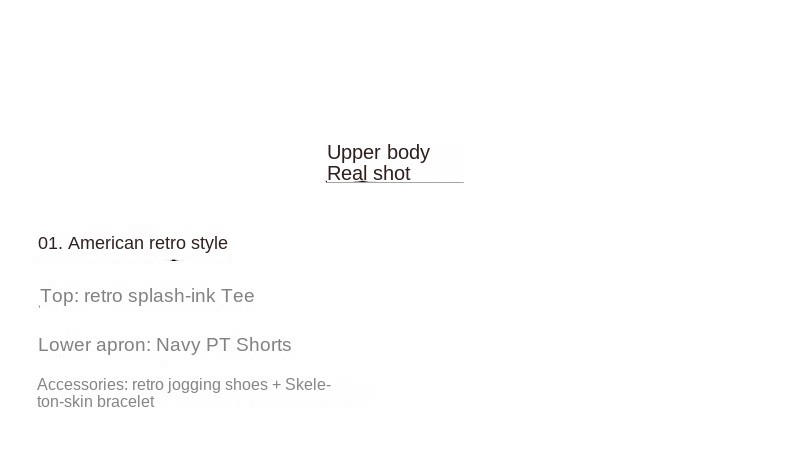Click the word "Navy" in the outfit list
Screen dimensions: 790x456
178,345
